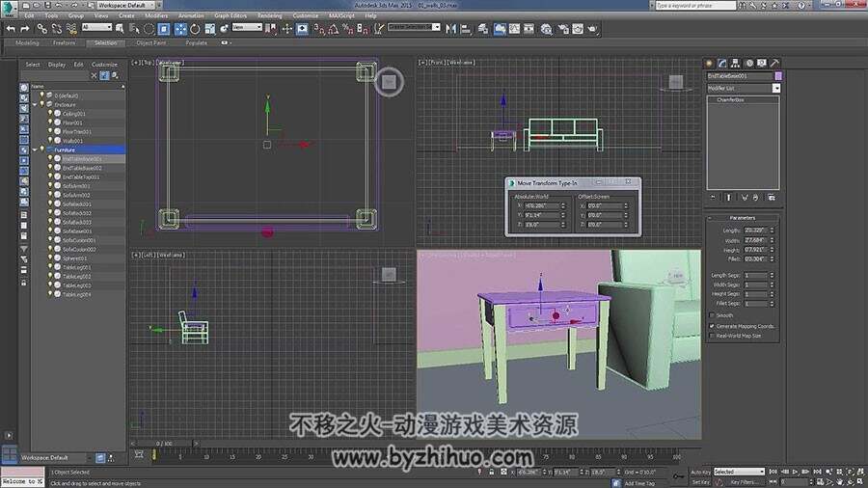The width and height of the screenshot is (868, 488).
Task: Open the Modifiers menu
Action: pos(156,15)
